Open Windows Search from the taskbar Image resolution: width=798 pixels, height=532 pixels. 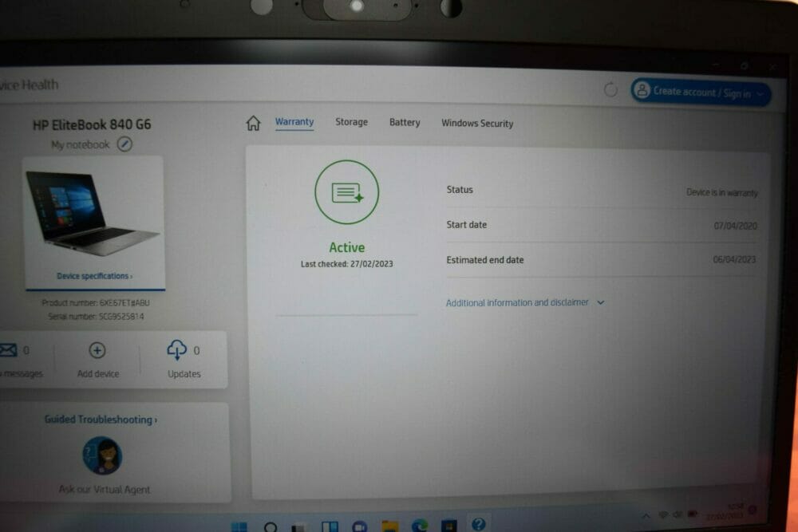271,527
